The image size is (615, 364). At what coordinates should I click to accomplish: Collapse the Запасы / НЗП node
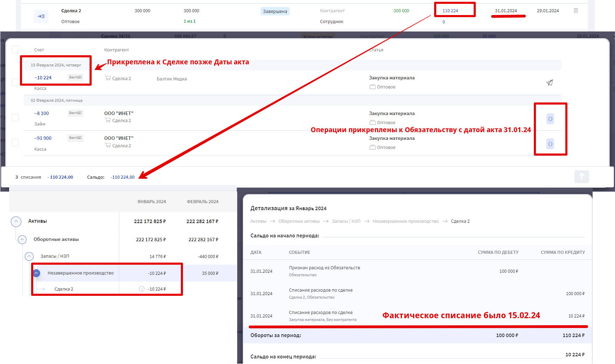[x=29, y=256]
